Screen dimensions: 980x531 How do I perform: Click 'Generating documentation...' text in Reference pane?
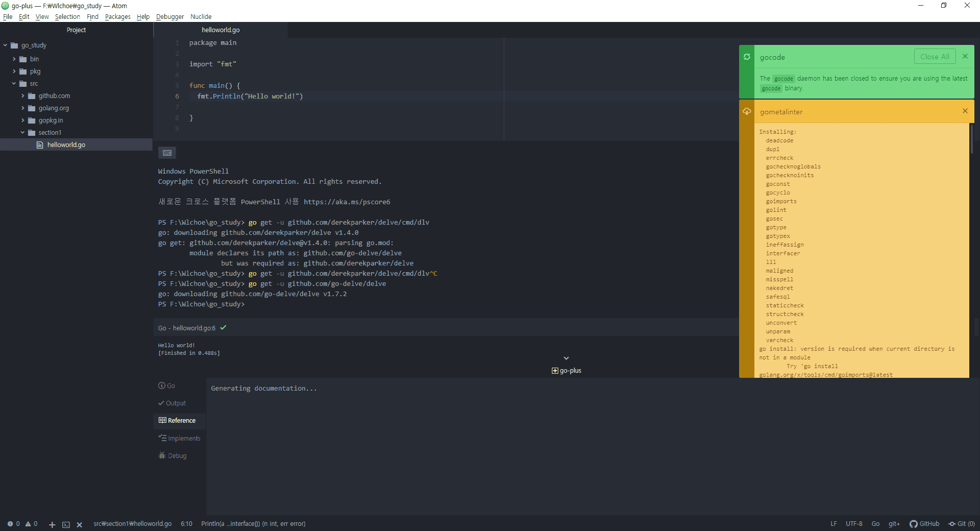tap(264, 389)
